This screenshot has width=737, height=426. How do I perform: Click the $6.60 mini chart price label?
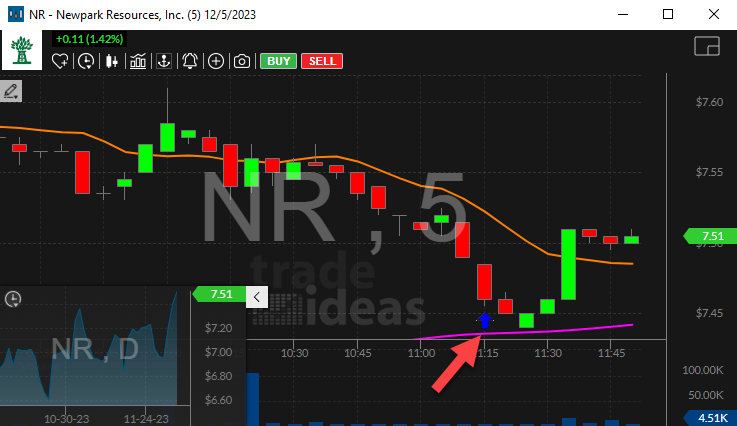pyautogui.click(x=218, y=400)
